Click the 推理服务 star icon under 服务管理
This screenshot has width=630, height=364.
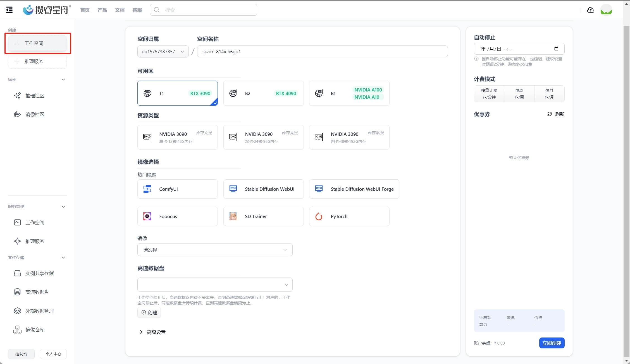click(x=17, y=241)
